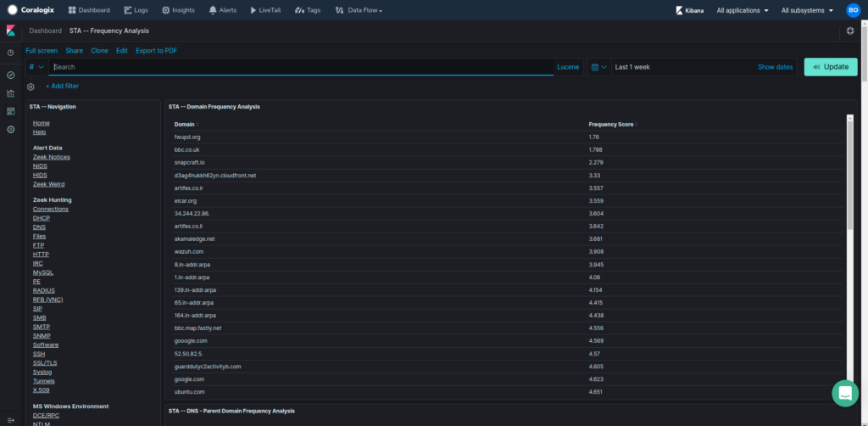This screenshot has height=426, width=868.
Task: Open the Connections link
Action: [x=50, y=209]
